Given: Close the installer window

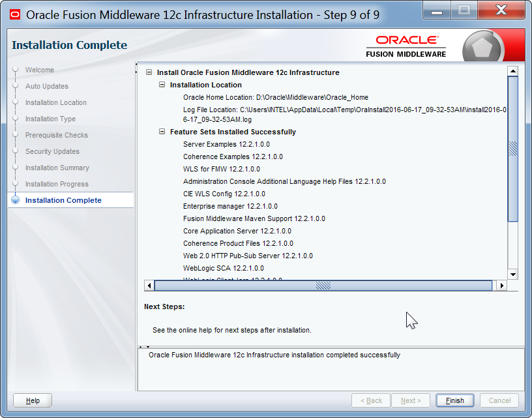Looking at the screenshot, I should (x=501, y=10).
